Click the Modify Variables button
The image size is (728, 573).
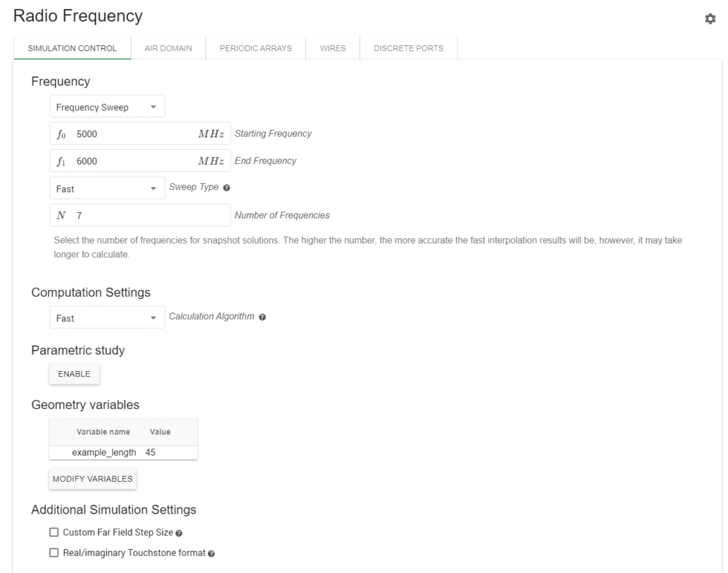(93, 478)
